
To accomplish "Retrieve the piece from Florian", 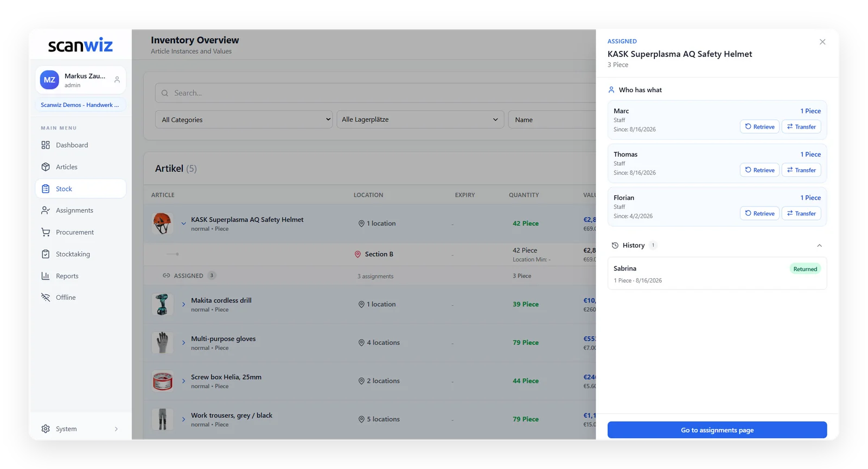I will tap(759, 213).
